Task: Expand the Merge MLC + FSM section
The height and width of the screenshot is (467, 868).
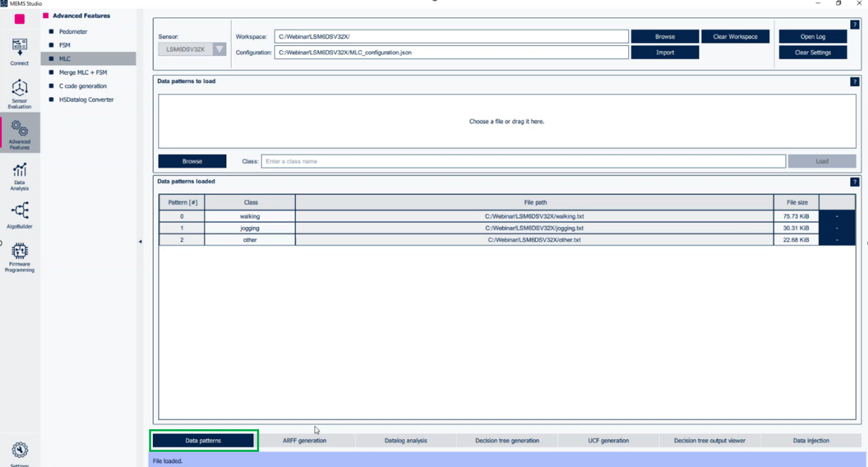Action: pos(83,72)
